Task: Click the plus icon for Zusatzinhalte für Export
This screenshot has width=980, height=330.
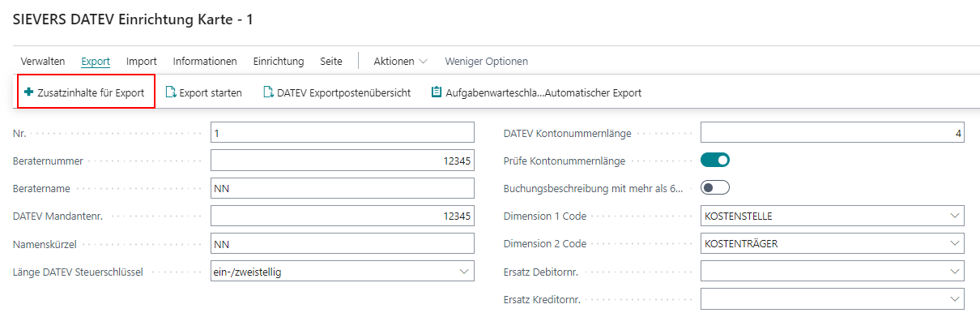Action: [29, 92]
